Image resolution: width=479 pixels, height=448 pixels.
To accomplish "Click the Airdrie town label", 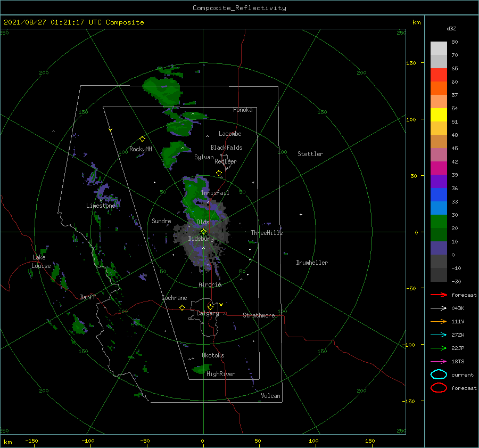I will (210, 284).
